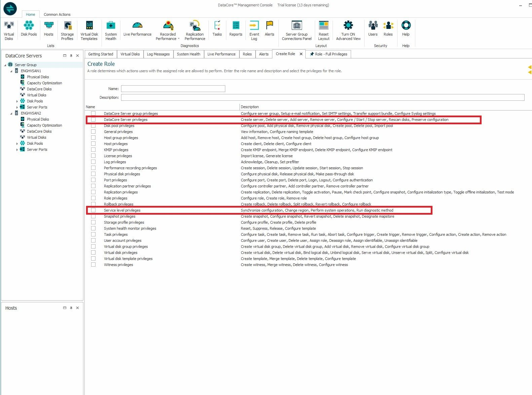Open Recorded Performance dropdown arrow
Screen dimensions: 532x395
[x=179, y=39]
